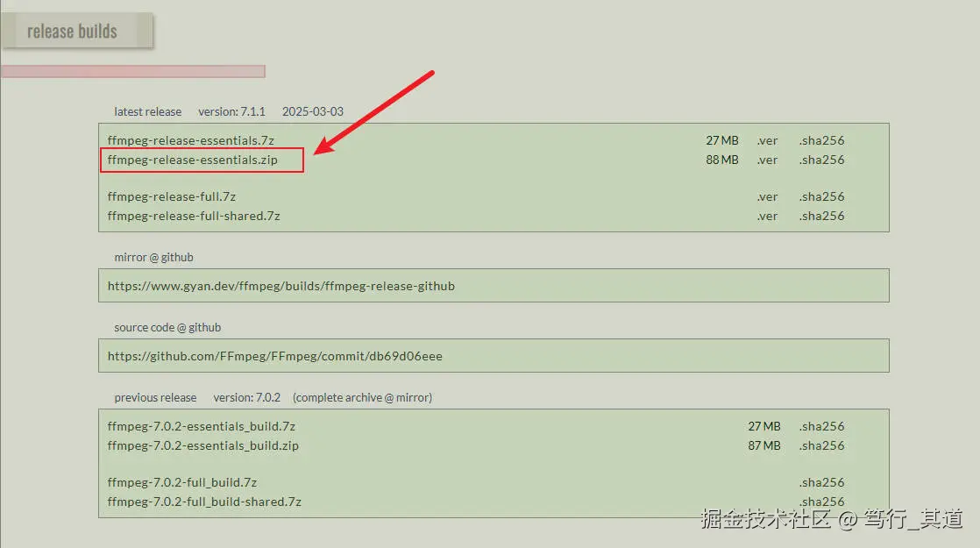The image size is (980, 548).
Task: Click the '2025-03-03' release date
Action: tap(313, 112)
